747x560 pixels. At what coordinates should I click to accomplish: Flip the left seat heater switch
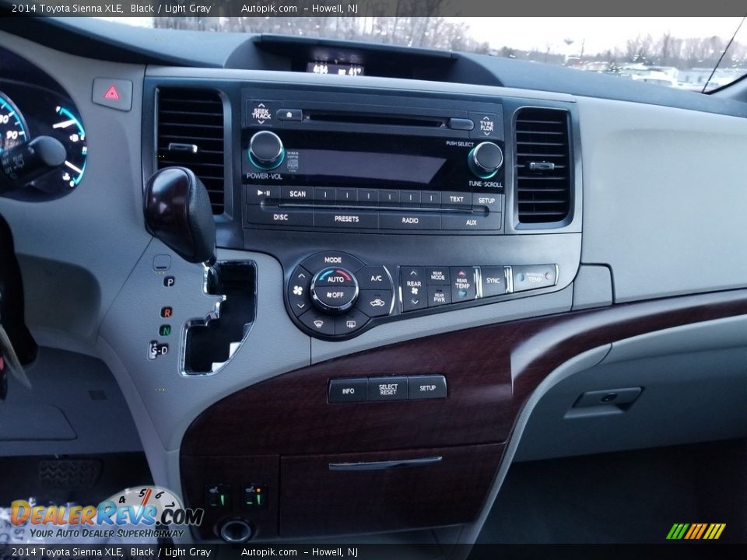218,496
